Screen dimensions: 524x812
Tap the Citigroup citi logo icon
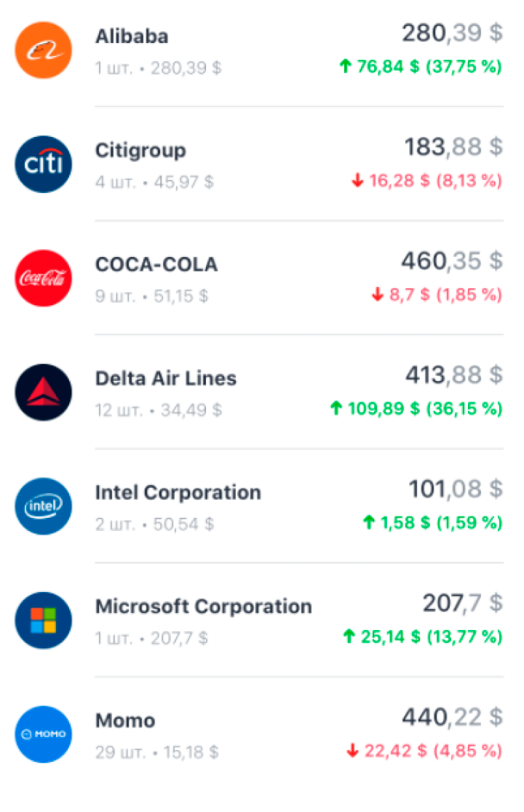(x=44, y=164)
